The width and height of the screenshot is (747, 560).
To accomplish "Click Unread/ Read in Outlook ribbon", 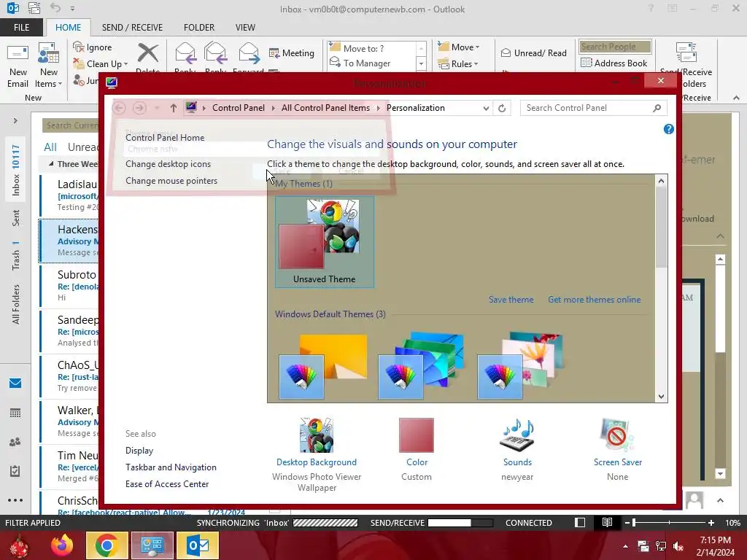I will (533, 52).
